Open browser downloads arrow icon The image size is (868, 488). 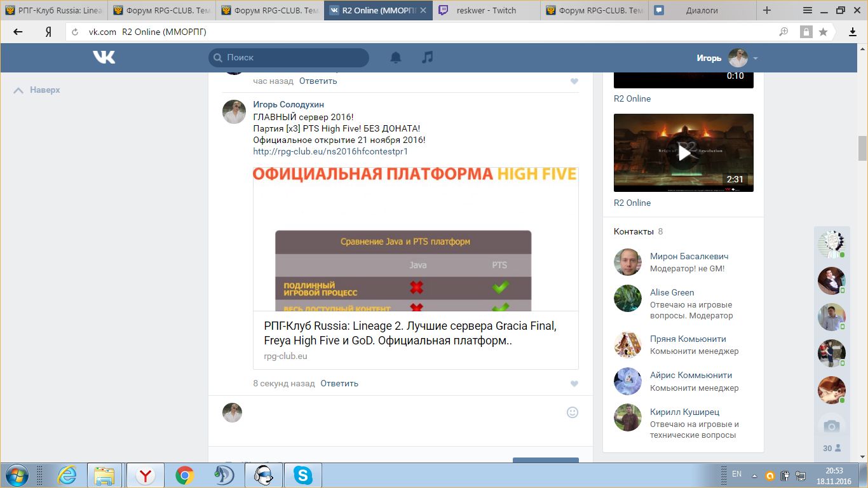tap(853, 32)
